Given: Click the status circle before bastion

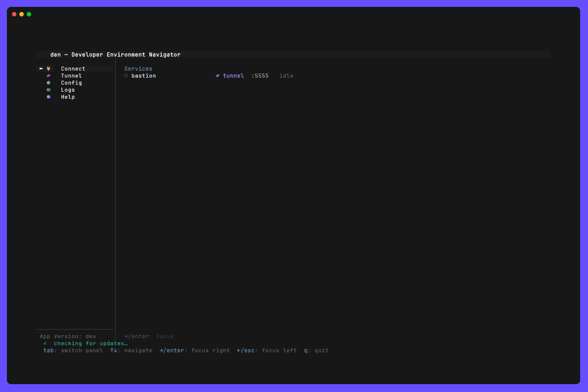Looking at the screenshot, I should [126, 76].
